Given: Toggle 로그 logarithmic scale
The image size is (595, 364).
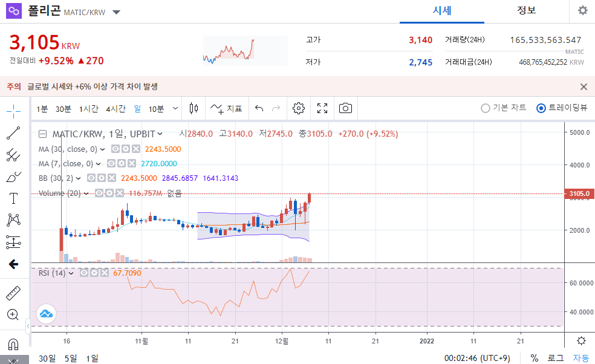Looking at the screenshot, I should click(x=556, y=358).
